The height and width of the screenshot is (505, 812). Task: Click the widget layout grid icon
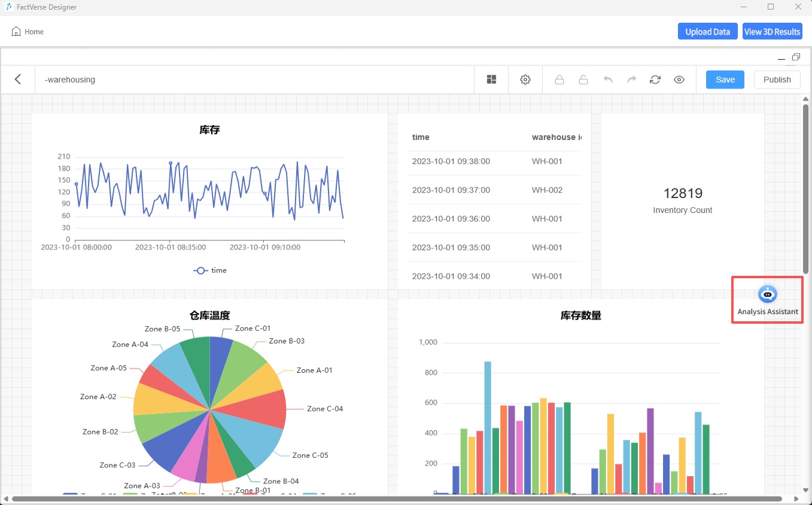point(491,79)
